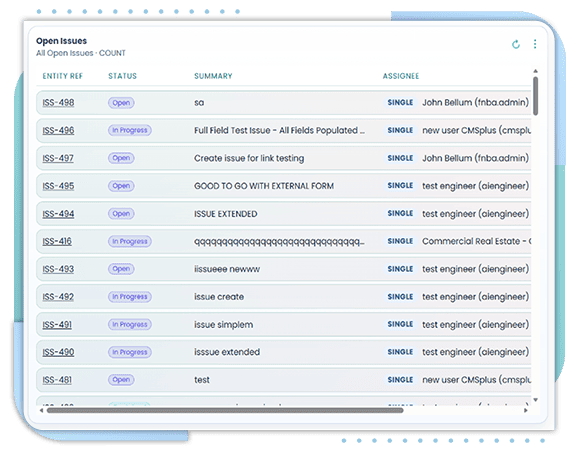Click SINGLE tag in ISS-498 row

tap(400, 102)
